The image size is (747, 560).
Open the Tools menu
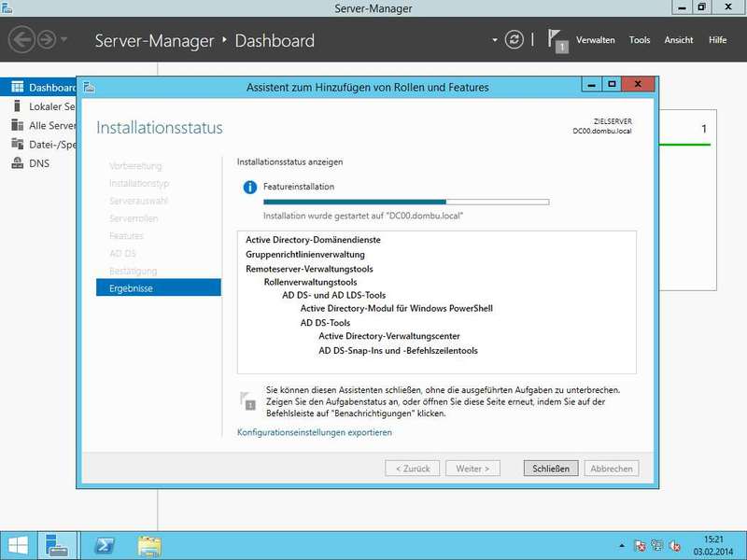click(x=639, y=40)
